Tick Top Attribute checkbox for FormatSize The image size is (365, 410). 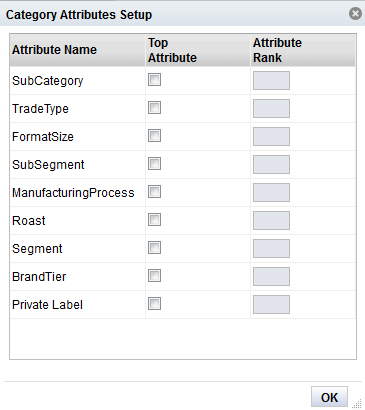tap(154, 136)
